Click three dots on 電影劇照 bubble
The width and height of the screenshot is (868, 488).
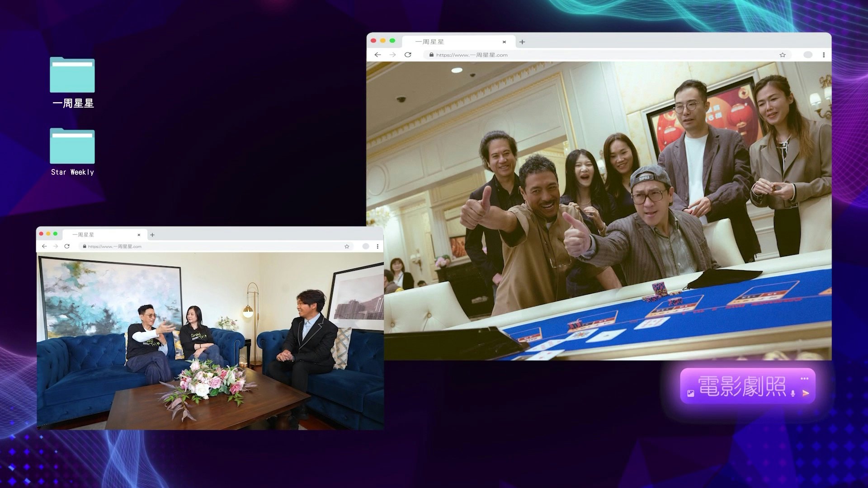click(804, 379)
